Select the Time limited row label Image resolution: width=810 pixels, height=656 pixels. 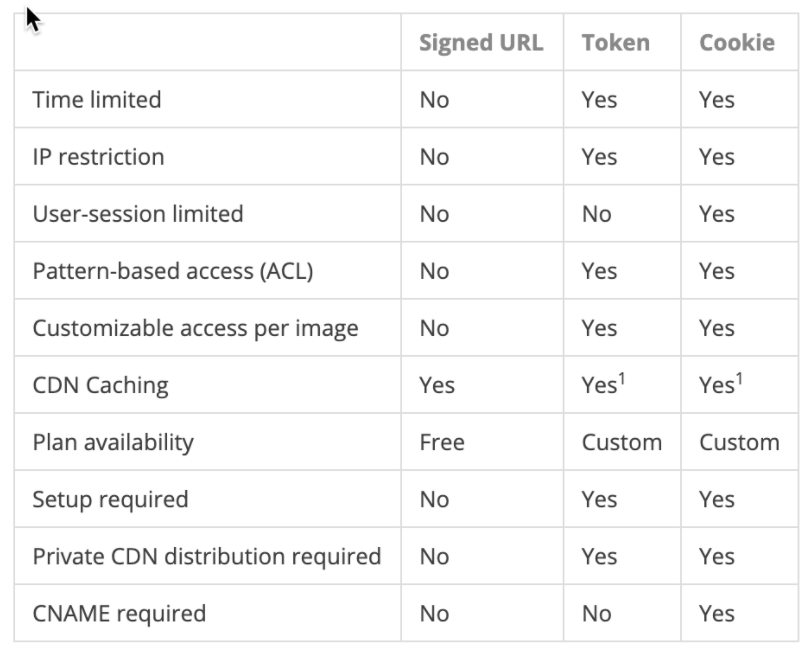pos(97,100)
